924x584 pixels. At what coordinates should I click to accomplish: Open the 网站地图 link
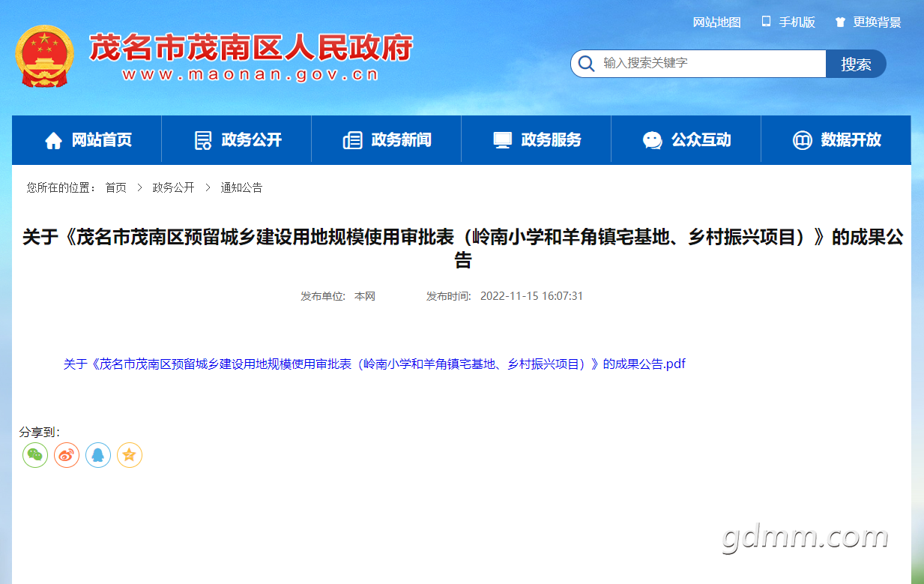tap(716, 22)
